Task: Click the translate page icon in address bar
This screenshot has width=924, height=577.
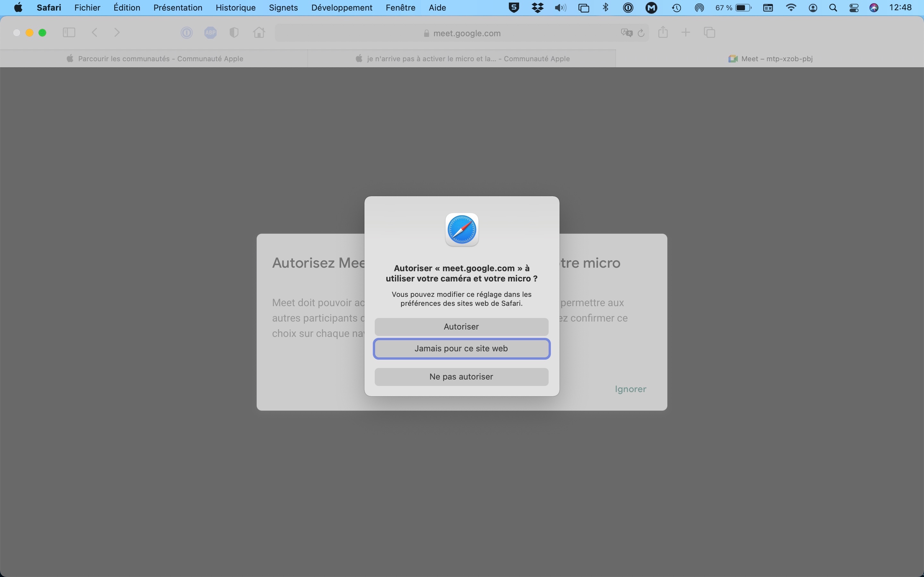Action: coord(626,33)
